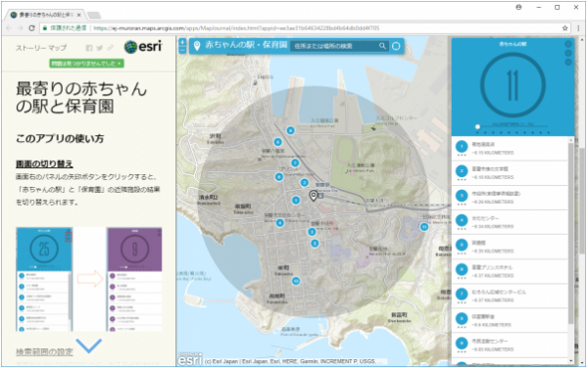Share story map on Twitter icon
Screen dimensions: 588x368
click(100, 48)
